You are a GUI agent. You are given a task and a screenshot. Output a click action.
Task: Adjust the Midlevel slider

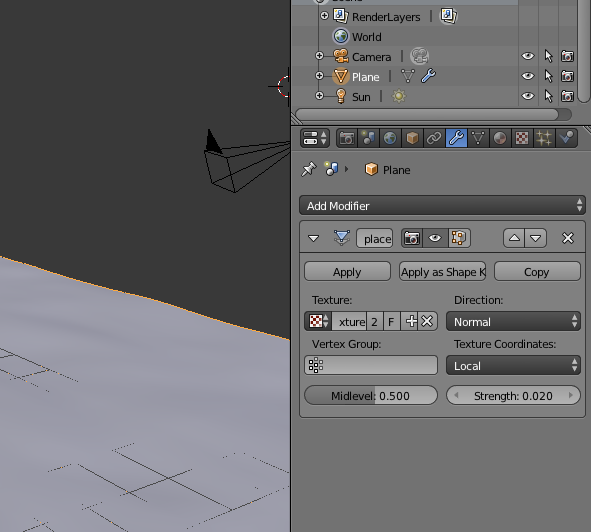pos(371,395)
